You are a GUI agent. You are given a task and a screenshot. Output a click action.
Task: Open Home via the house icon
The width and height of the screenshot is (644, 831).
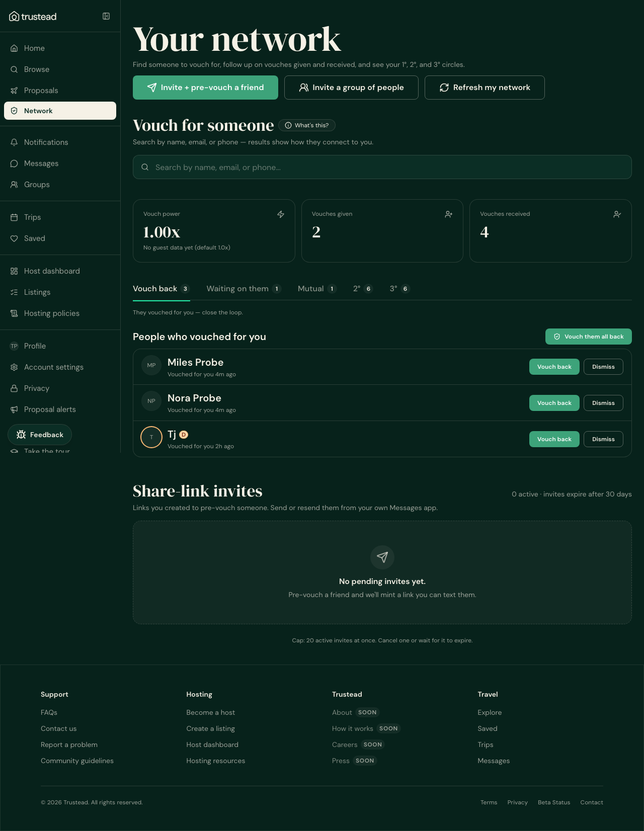point(14,48)
